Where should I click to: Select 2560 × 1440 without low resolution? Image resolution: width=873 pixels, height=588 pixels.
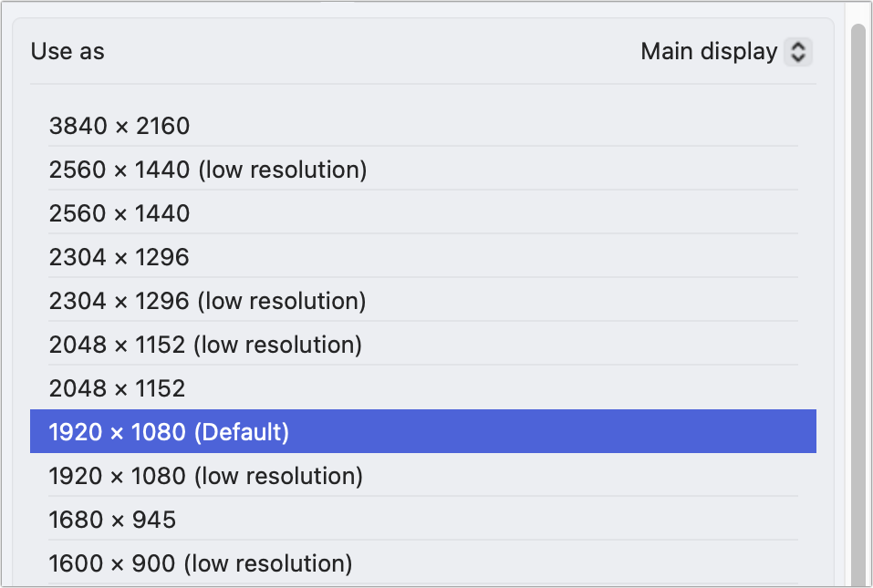point(120,213)
